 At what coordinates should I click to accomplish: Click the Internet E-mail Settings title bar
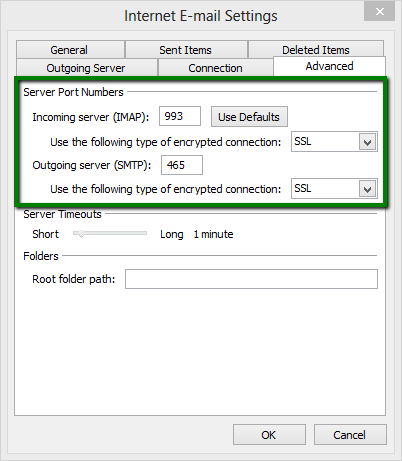click(x=201, y=16)
